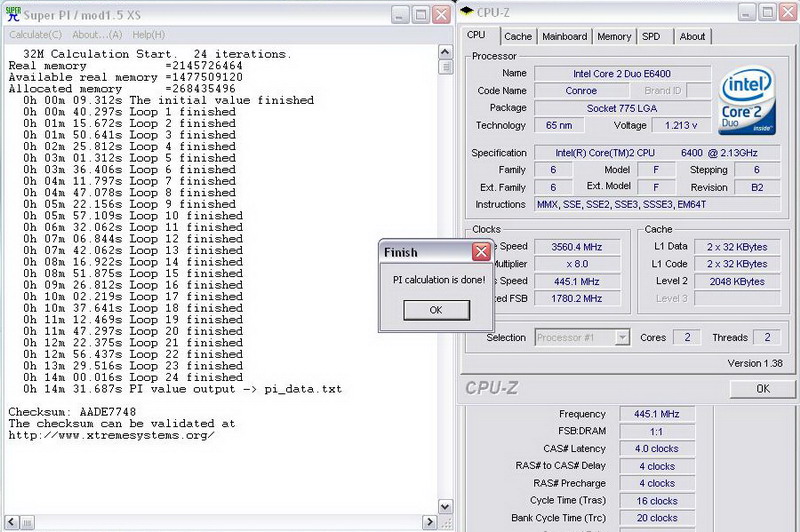This screenshot has width=800, height=532.
Task: Click the Specification field text
Action: [x=657, y=153]
